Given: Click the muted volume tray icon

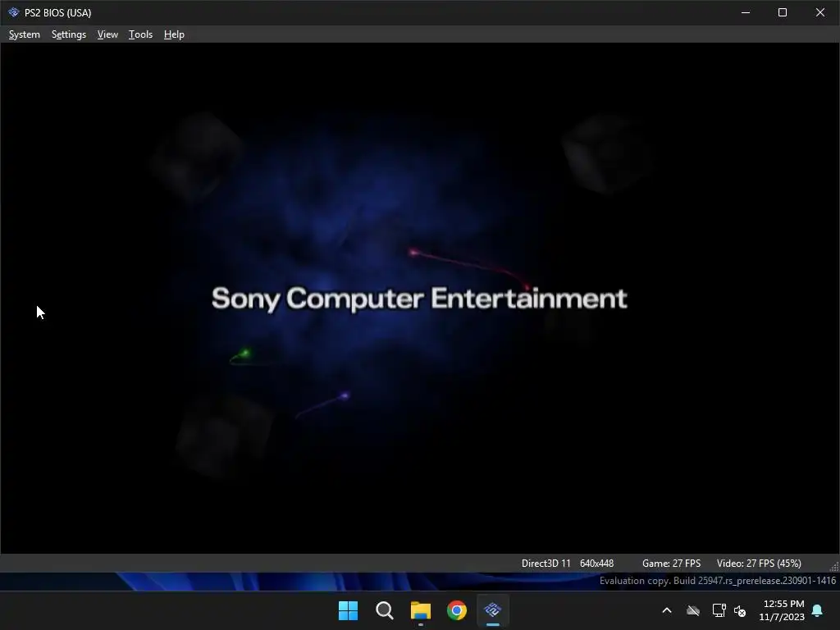Looking at the screenshot, I should coord(740,610).
